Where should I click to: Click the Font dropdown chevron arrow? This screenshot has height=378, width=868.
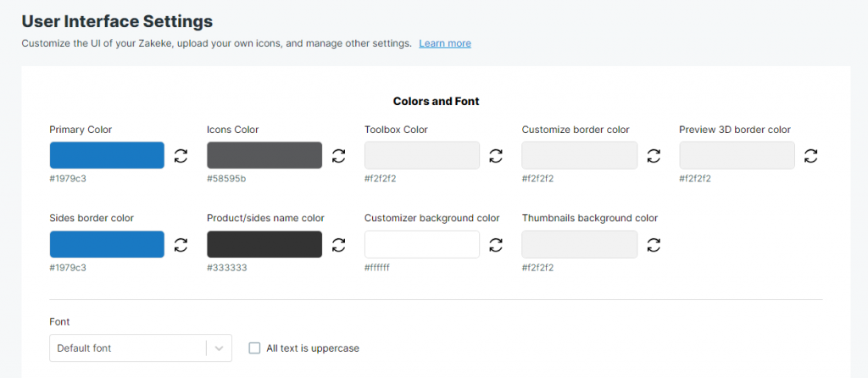[220, 348]
